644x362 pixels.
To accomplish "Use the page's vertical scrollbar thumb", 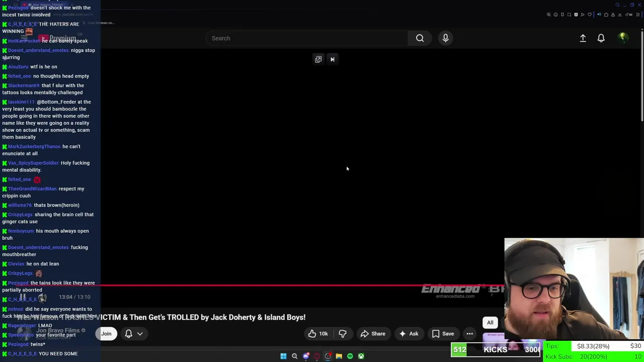I will click(641, 75).
